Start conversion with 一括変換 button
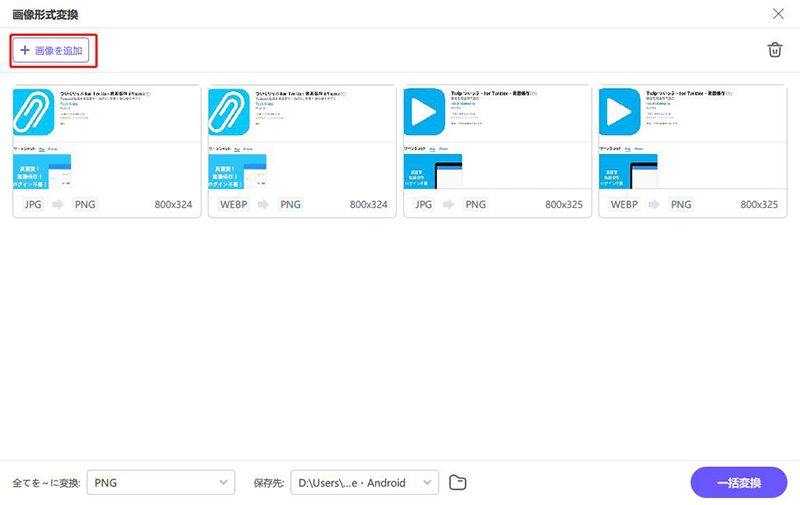Screen dimensions: 800x505 (x=738, y=483)
